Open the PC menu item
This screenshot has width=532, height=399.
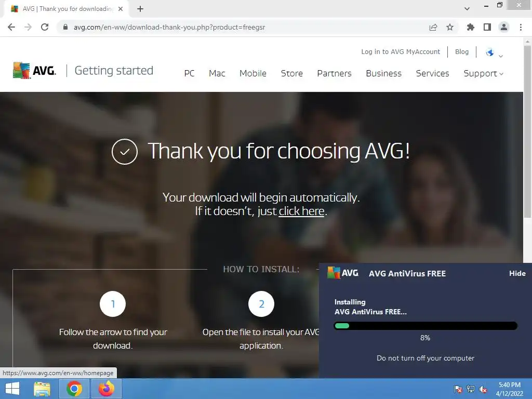(189, 73)
